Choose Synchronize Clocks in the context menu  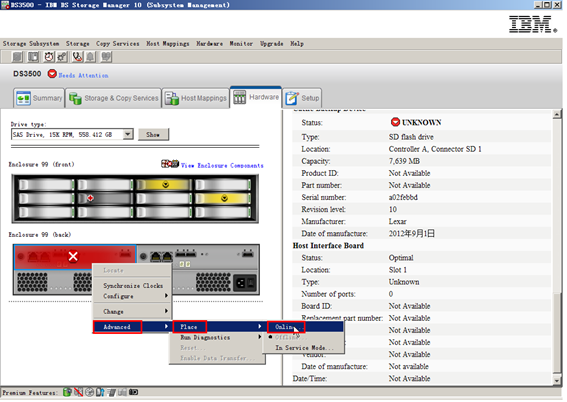(x=132, y=286)
